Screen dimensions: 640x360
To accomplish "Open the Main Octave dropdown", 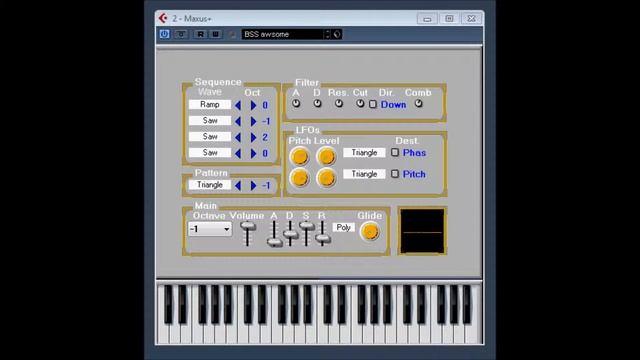I will [210, 229].
